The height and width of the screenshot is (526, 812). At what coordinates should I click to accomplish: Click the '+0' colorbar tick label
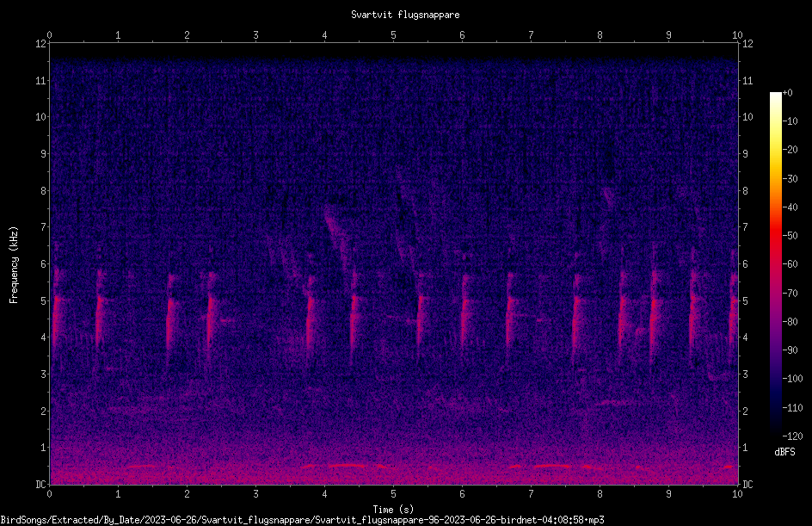(788, 93)
